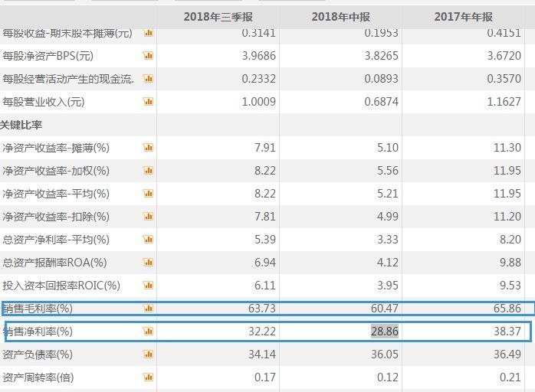Open chart icon for 净资产收益率-摊薄(%)
This screenshot has width=535, height=392.
[x=148, y=148]
